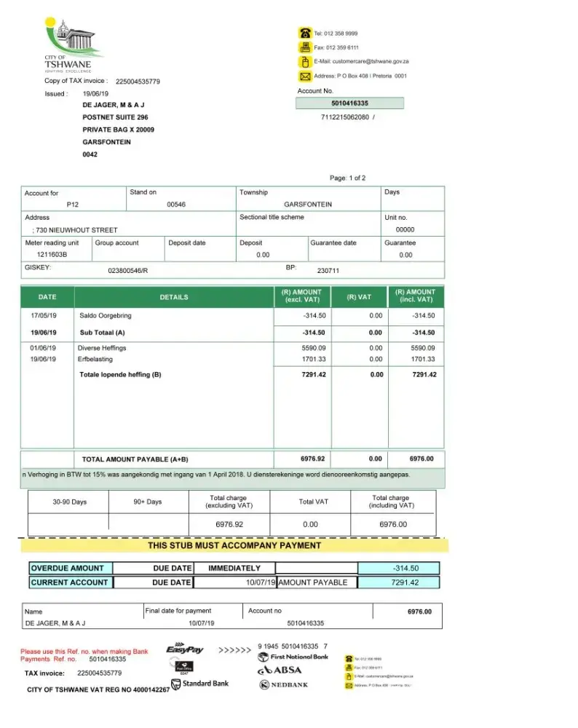Click the yellow e-mail mouse icon
Screen dimensions: 578x728
click(305, 62)
